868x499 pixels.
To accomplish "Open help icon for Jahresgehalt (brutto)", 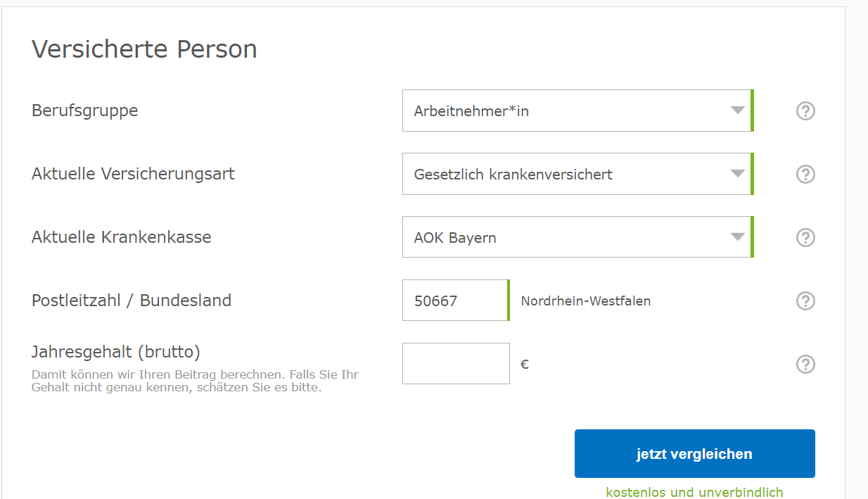I will [x=805, y=364].
